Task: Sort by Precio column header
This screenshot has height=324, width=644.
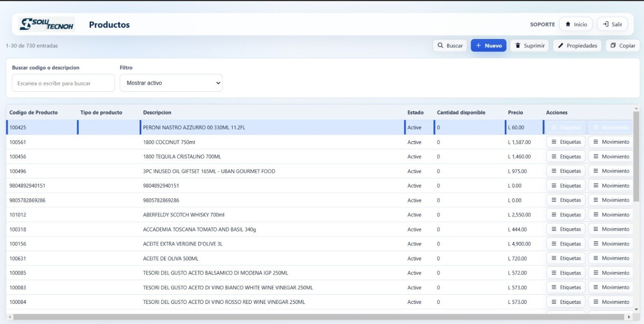Action: click(x=516, y=112)
